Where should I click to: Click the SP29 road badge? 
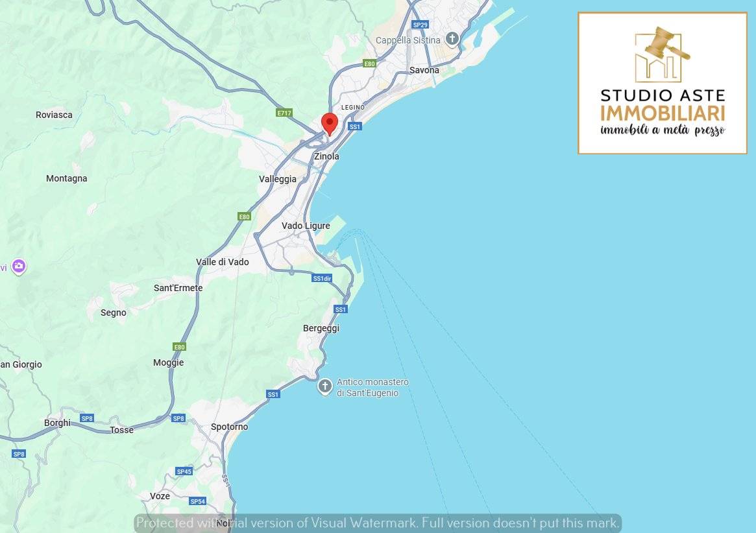(x=420, y=25)
